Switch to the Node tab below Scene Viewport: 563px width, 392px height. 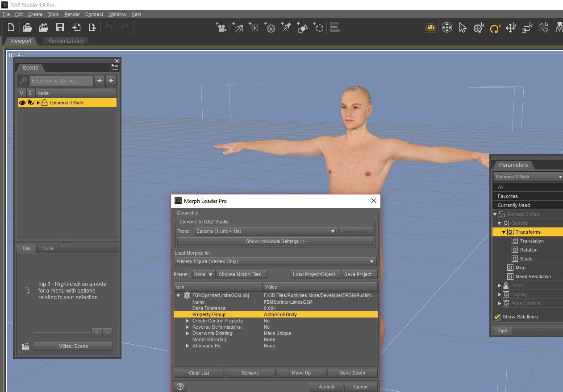48,248
